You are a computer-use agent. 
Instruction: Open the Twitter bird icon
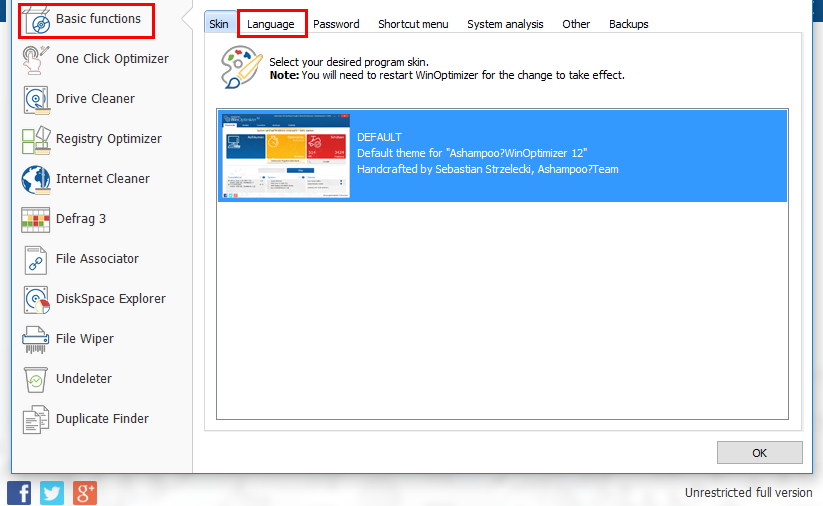pyautogui.click(x=52, y=493)
